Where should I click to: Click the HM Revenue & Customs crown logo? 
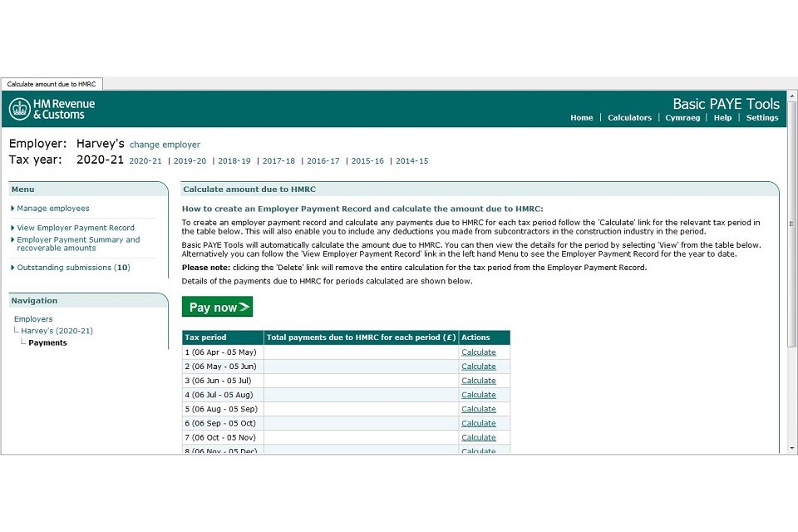(20, 109)
